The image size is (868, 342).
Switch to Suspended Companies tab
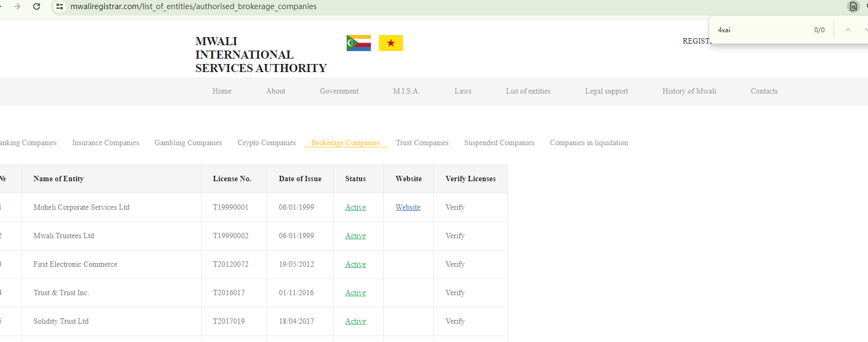[499, 143]
